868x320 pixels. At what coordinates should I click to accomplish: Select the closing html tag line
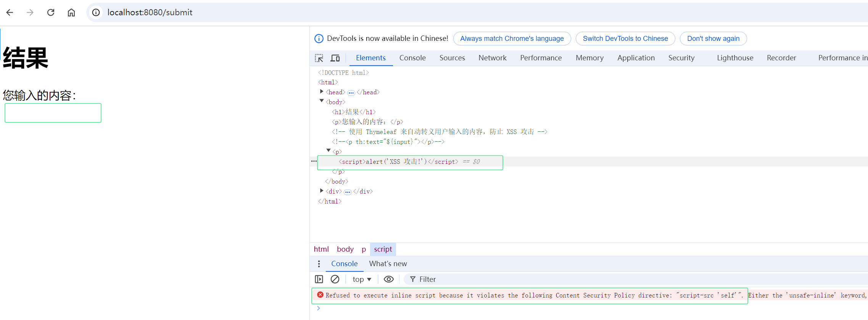(330, 201)
